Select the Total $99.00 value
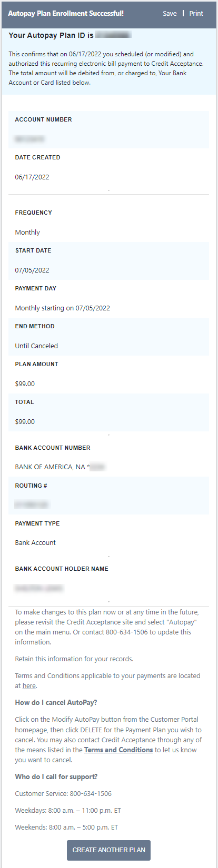The height and width of the screenshot is (868, 218). pyautogui.click(x=25, y=421)
